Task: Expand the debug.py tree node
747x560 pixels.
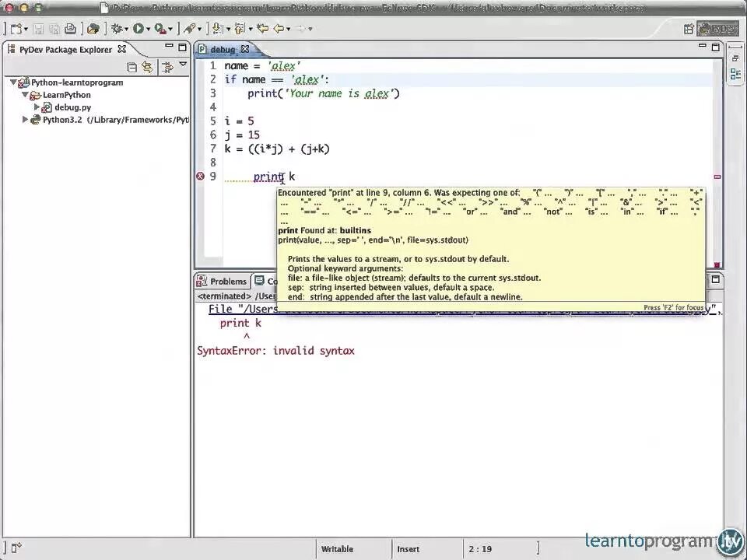Action: [x=37, y=107]
